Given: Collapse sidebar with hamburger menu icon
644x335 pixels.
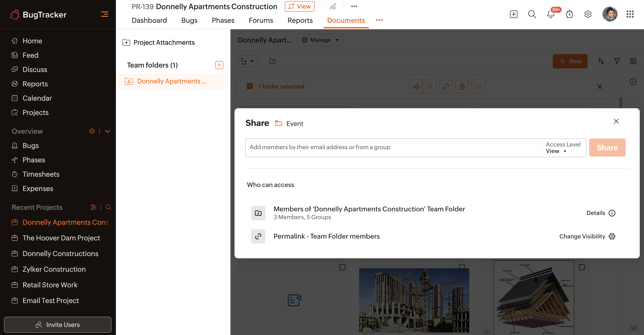Looking at the screenshot, I should pyautogui.click(x=104, y=14).
